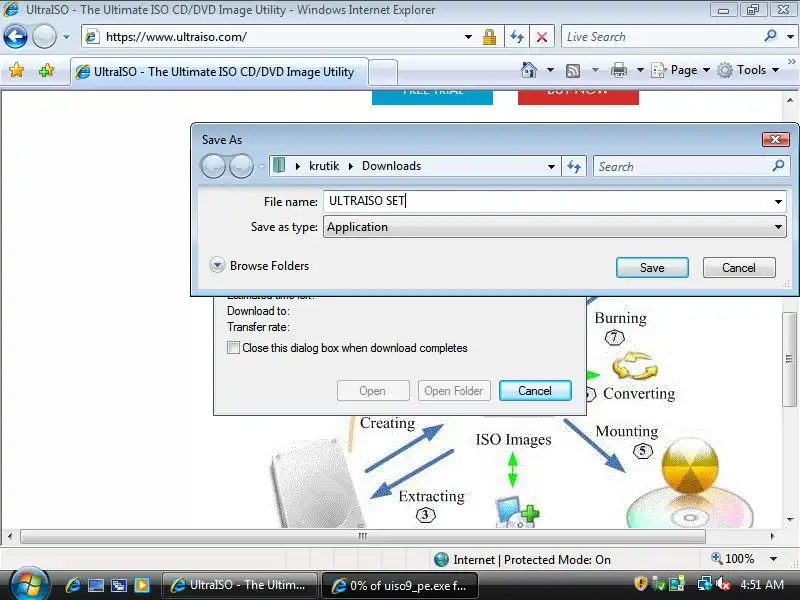Launch Internet Explorer from Quick Launch
Image resolution: width=800 pixels, height=600 pixels.
point(73,585)
